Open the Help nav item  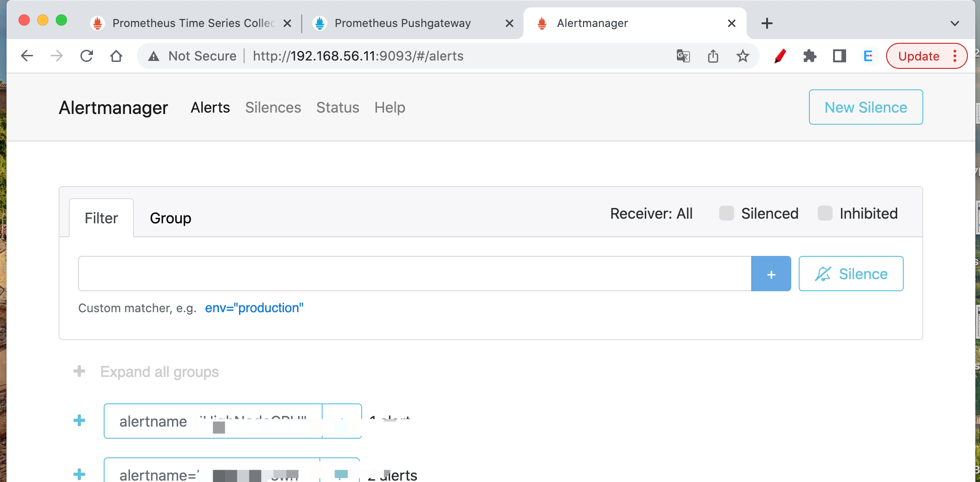point(390,107)
